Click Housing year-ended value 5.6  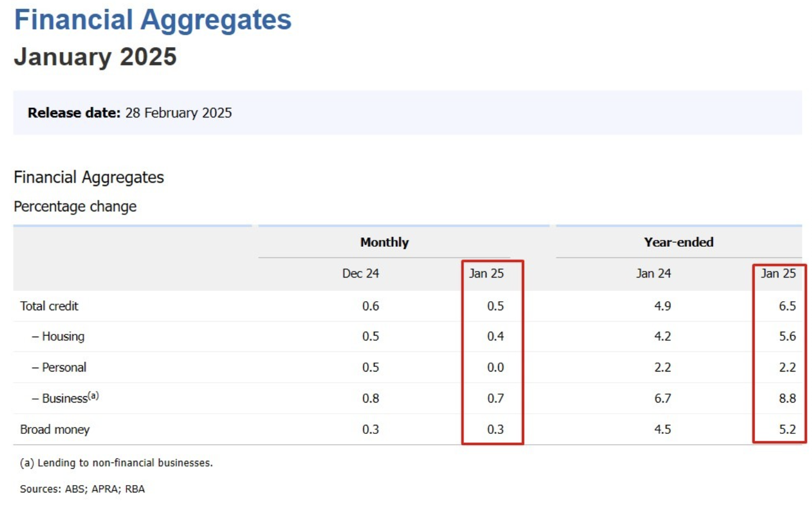(787, 336)
